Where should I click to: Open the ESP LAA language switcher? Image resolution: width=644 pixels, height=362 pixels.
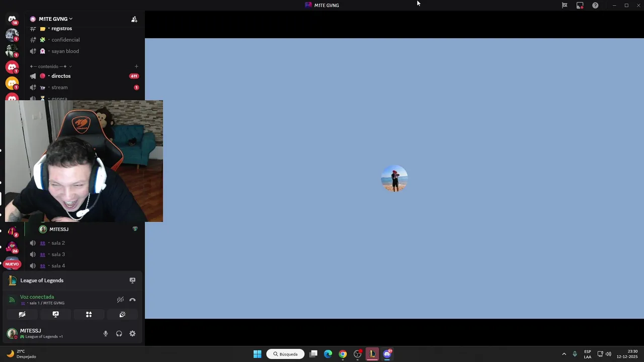588,354
